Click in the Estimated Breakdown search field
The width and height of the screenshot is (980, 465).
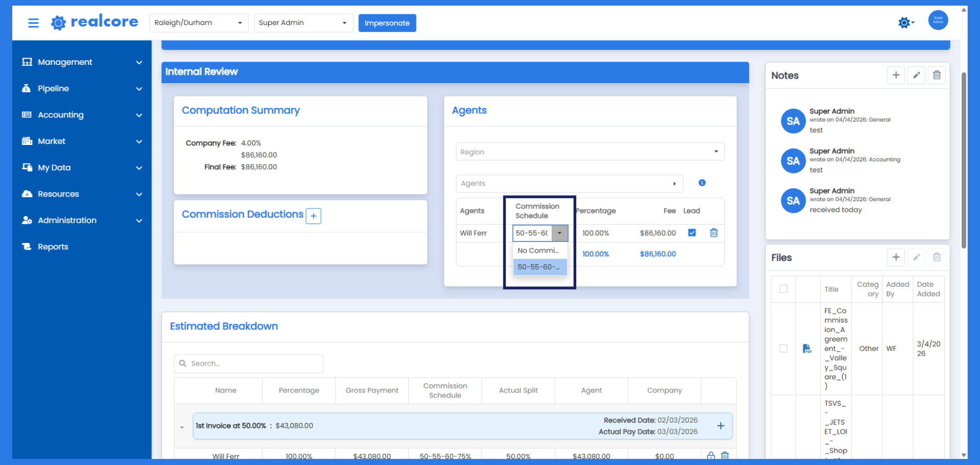[x=249, y=363]
